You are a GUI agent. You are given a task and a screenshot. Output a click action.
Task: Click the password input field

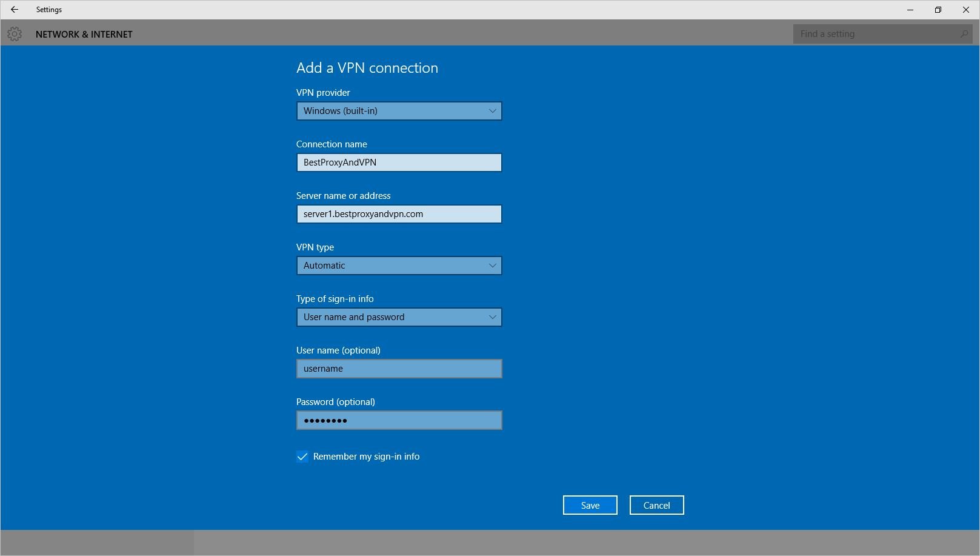(x=399, y=420)
